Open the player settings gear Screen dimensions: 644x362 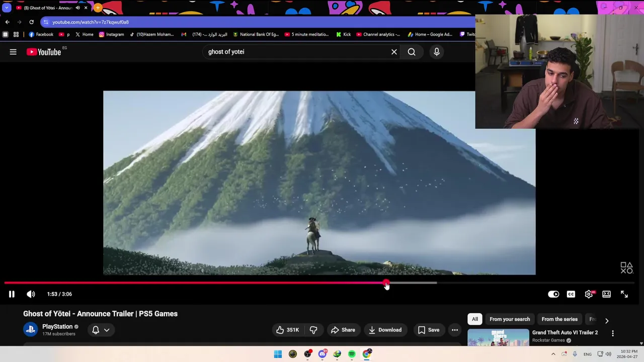point(589,294)
